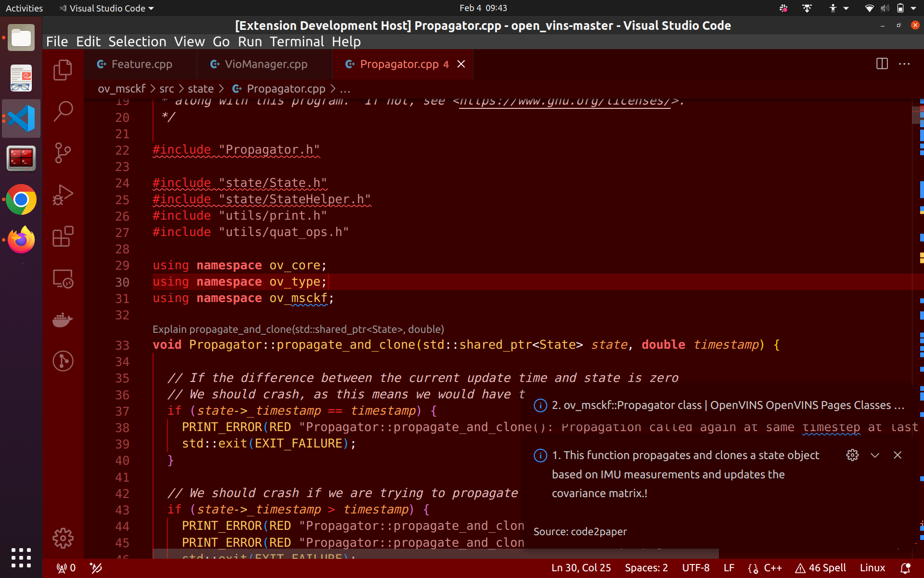Open the C++ language mode selector
Image resolution: width=924 pixels, height=578 pixels.
coord(772,568)
